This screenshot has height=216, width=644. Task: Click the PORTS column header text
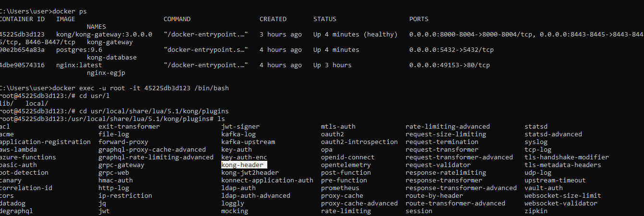click(419, 19)
